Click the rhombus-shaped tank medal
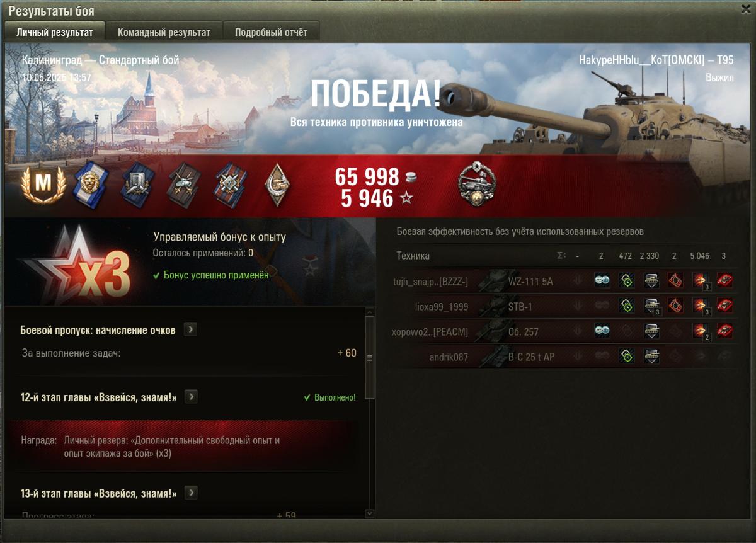 [x=277, y=185]
